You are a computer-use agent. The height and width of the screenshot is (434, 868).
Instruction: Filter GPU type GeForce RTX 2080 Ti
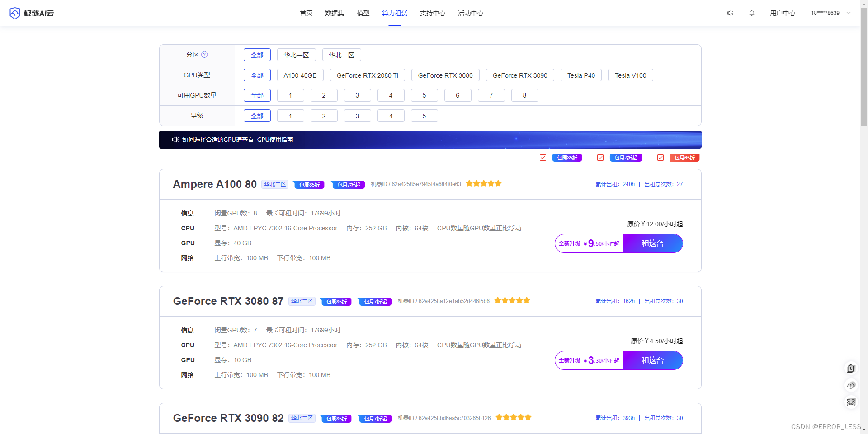368,75
